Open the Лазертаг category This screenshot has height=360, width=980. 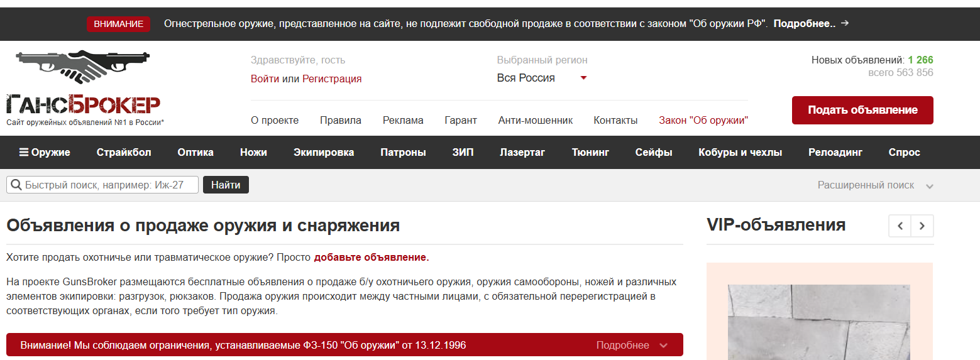(x=522, y=152)
